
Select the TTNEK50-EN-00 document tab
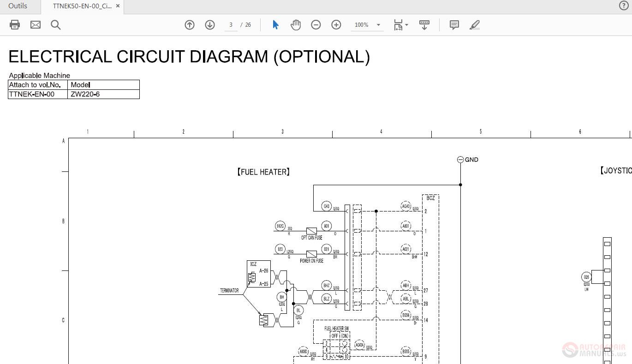tap(81, 6)
